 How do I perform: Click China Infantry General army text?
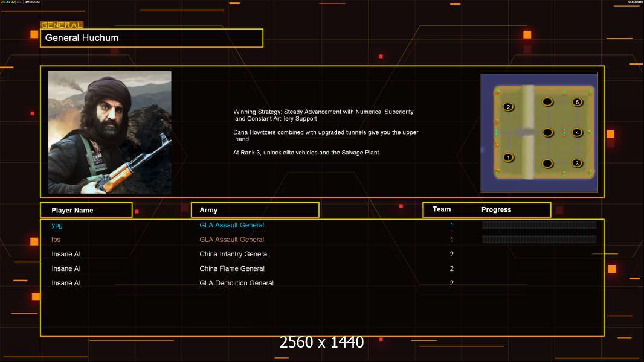pyautogui.click(x=234, y=254)
